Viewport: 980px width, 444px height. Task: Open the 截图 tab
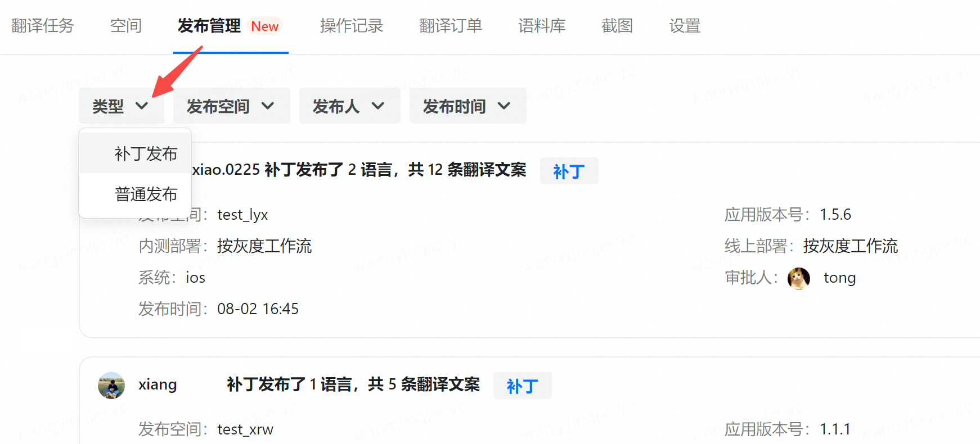617,26
